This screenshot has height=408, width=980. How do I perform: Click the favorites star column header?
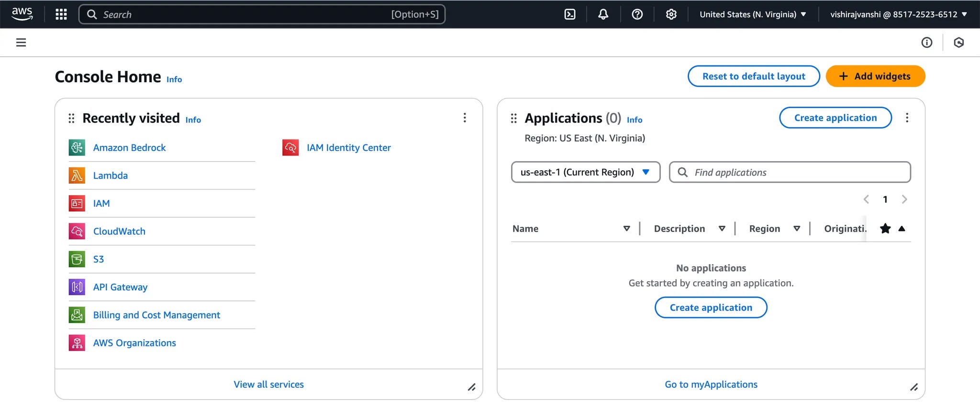coord(885,229)
